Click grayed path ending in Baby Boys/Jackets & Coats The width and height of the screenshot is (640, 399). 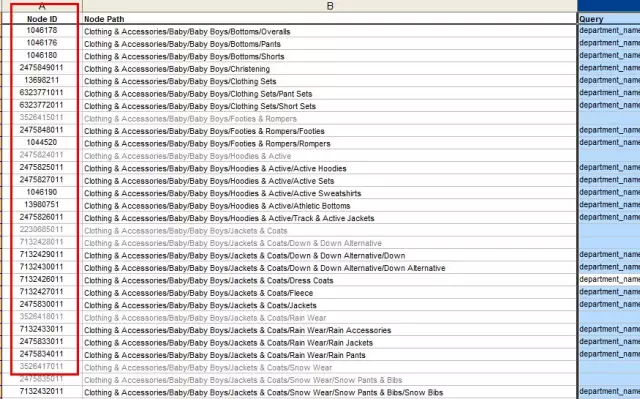(x=186, y=231)
